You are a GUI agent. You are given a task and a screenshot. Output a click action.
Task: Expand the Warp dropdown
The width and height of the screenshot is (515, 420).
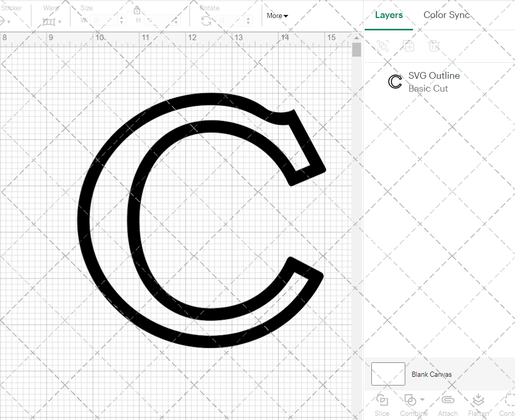tap(60, 22)
